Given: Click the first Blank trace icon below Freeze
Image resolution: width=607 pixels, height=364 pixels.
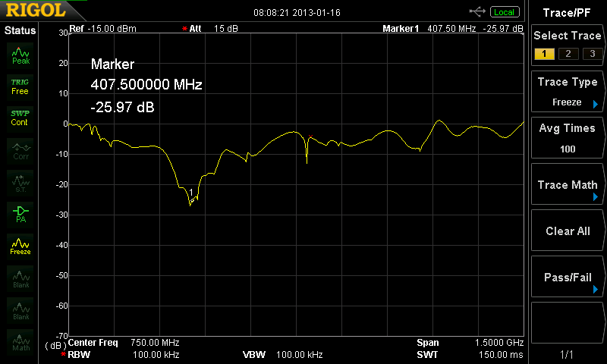Looking at the screenshot, I should pyautogui.click(x=20, y=279).
